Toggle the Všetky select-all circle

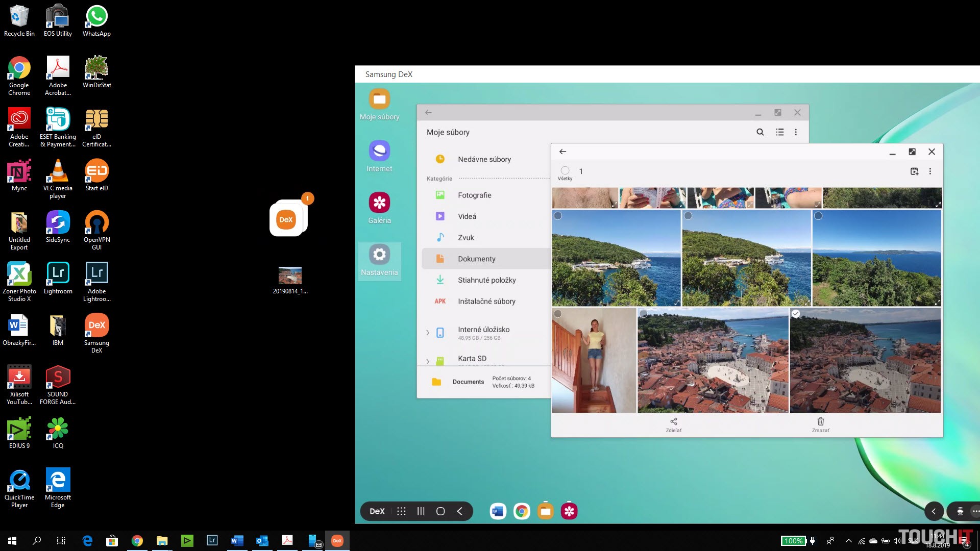[565, 171]
